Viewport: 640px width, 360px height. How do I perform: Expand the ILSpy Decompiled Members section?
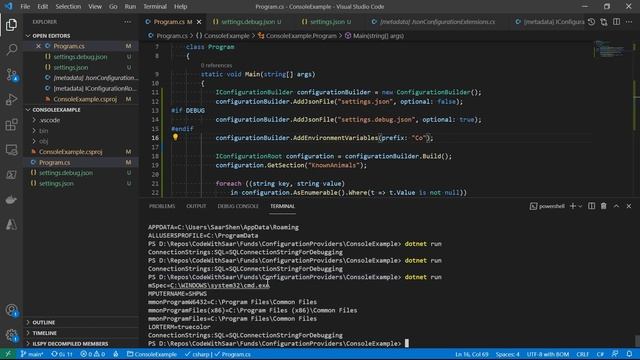click(70, 344)
